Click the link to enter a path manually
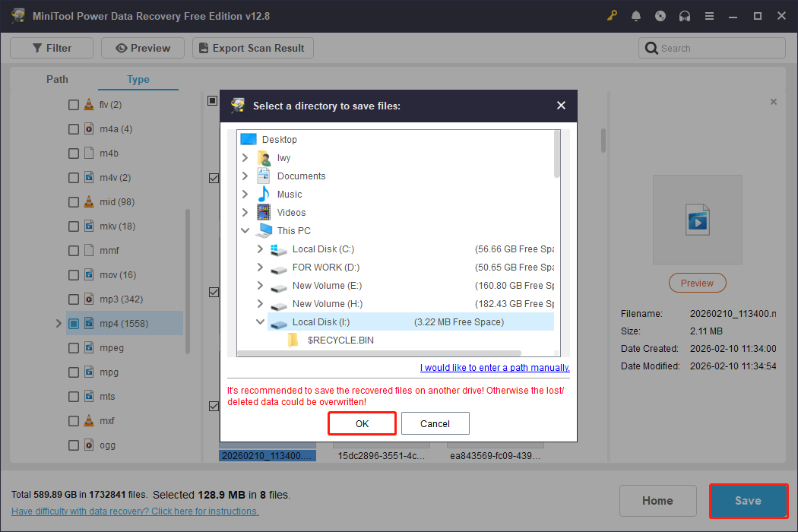 pyautogui.click(x=494, y=367)
